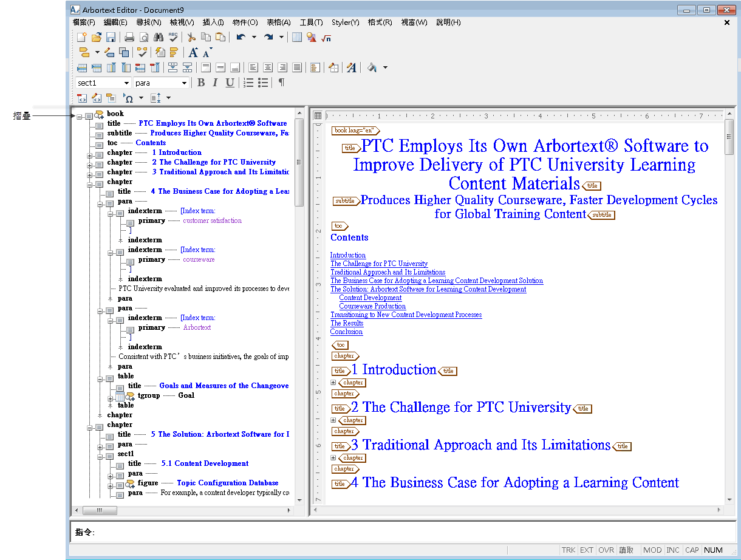Click the paint bucket fill color icon
741x560 pixels.
tap(372, 67)
